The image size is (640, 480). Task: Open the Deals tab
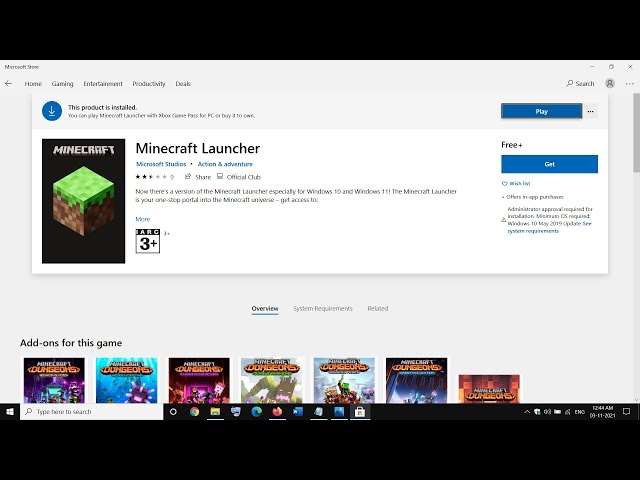tap(183, 84)
